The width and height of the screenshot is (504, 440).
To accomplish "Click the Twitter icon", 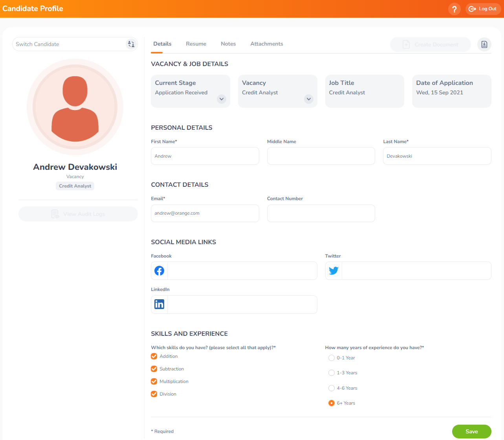I will click(x=333, y=271).
